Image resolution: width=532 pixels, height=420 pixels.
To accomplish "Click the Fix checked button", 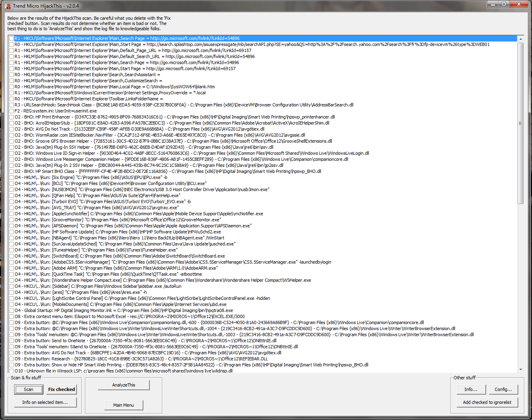I will click(62, 389).
